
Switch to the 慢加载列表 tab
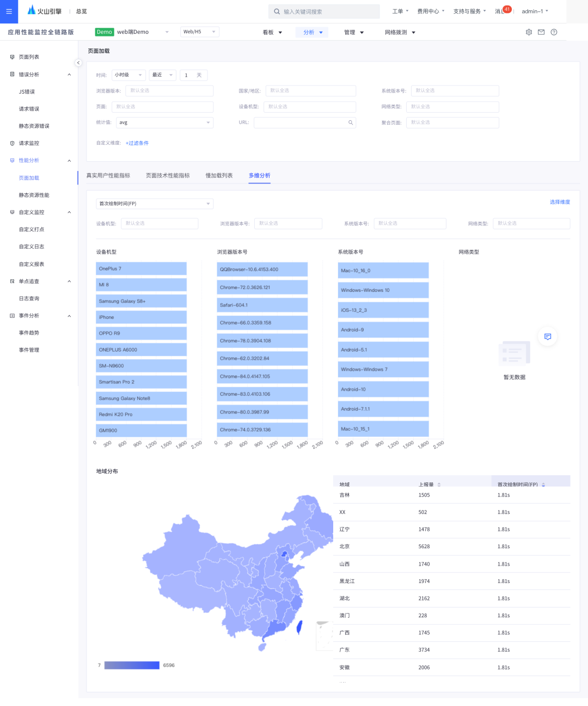tap(219, 175)
